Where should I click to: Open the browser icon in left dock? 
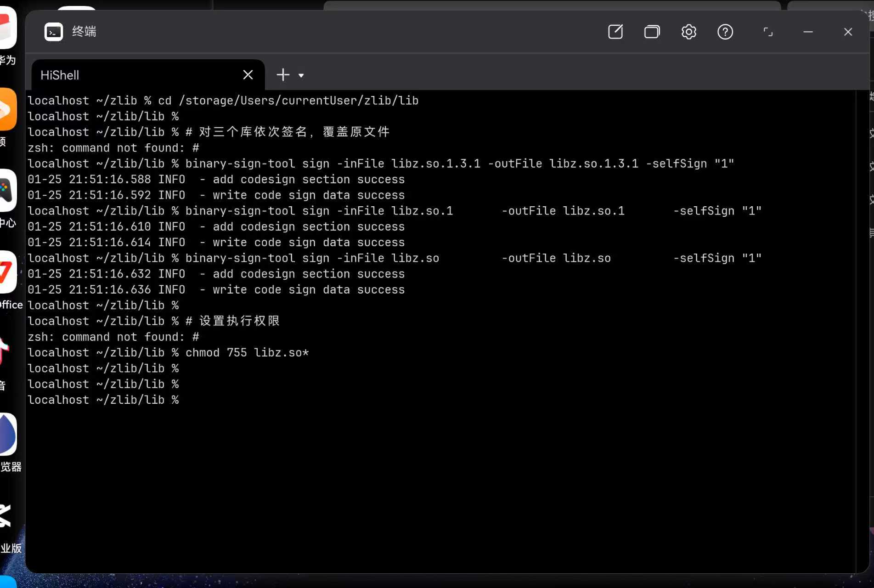point(8,435)
